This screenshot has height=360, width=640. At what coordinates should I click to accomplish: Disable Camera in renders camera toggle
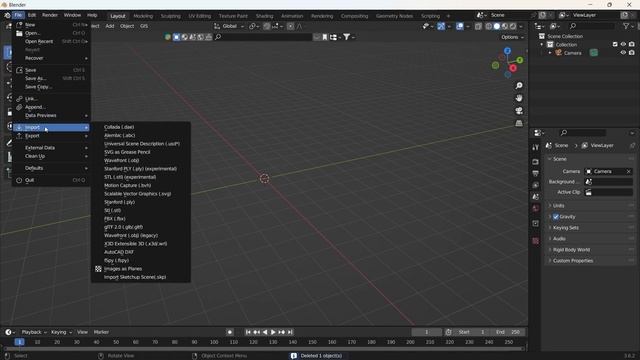632,53
